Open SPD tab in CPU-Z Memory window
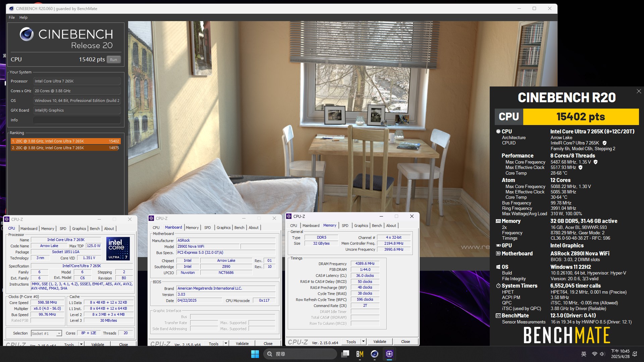 point(345,226)
